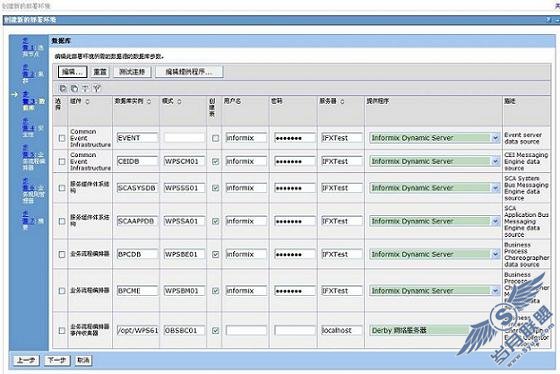Click the /opt/WPS61 database instance field
This screenshot has height=374, width=560.
click(137, 330)
